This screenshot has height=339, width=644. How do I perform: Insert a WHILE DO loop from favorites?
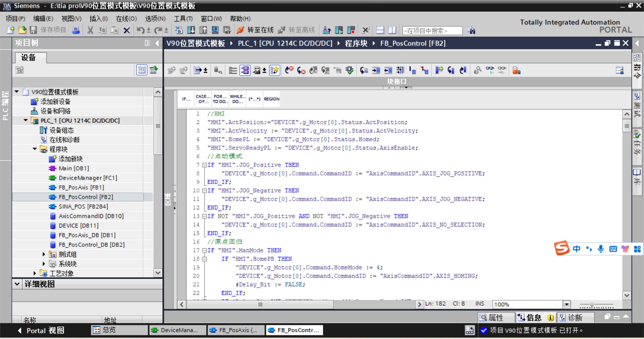point(237,99)
